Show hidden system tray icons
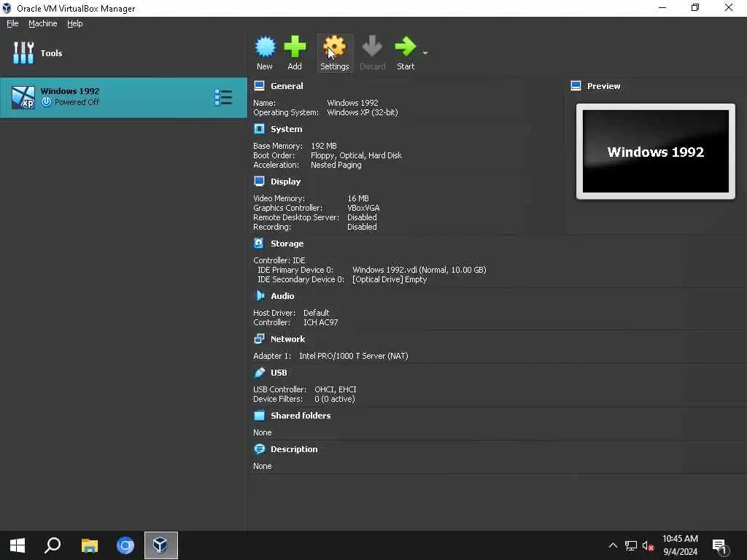 point(613,545)
